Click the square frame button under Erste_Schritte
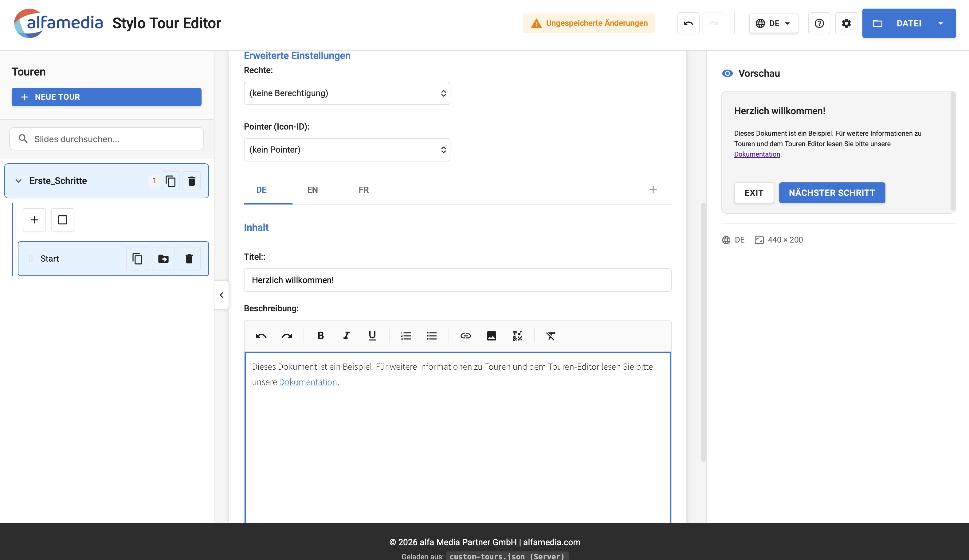The height and width of the screenshot is (560, 969). [62, 220]
